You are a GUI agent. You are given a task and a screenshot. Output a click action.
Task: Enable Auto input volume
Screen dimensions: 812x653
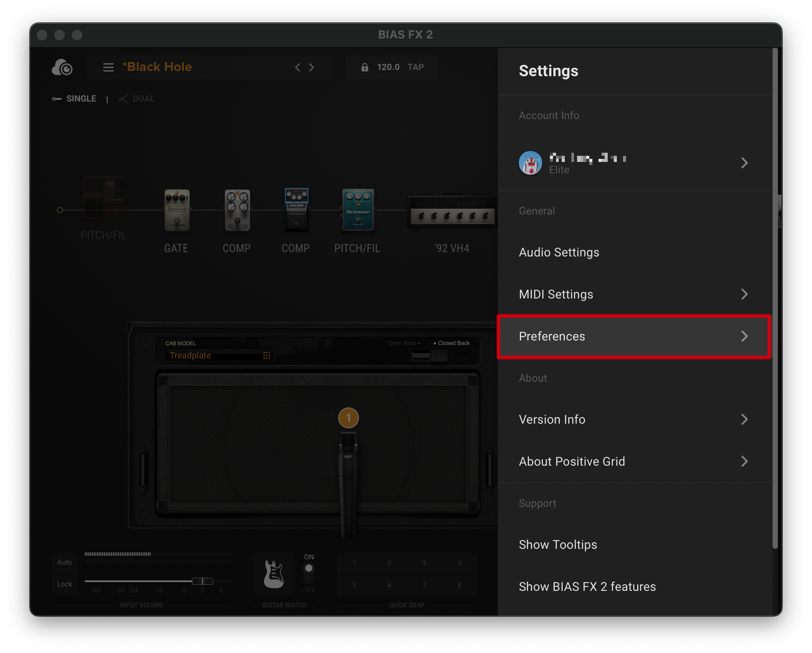click(x=64, y=562)
